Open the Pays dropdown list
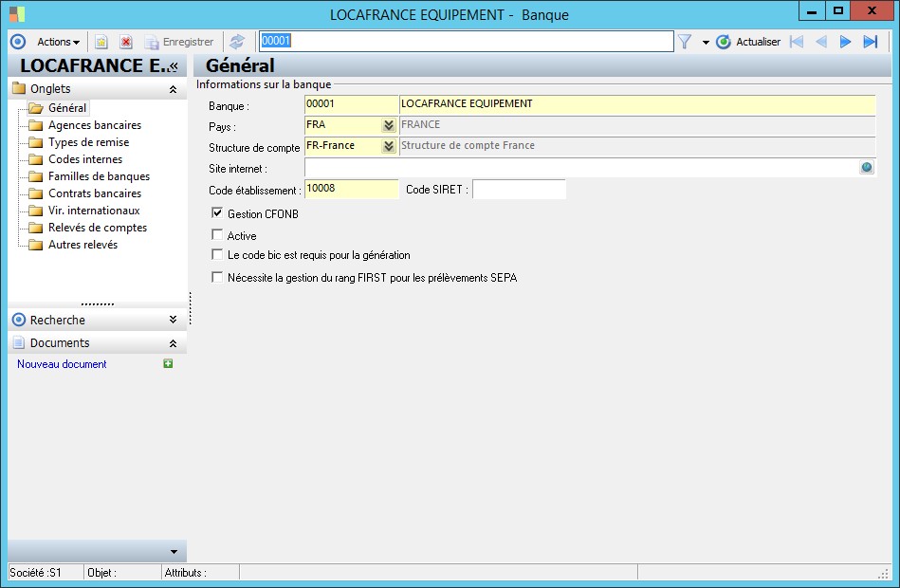 [389, 125]
